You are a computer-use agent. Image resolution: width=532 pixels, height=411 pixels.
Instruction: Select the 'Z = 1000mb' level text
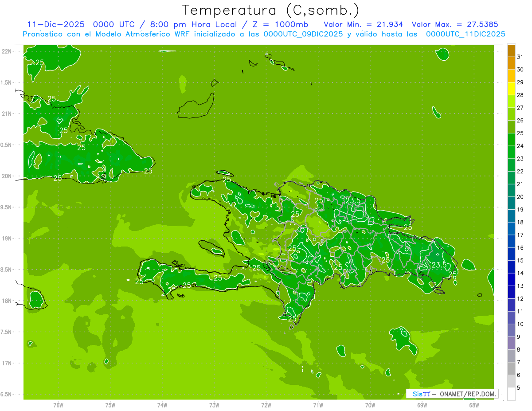(x=281, y=24)
